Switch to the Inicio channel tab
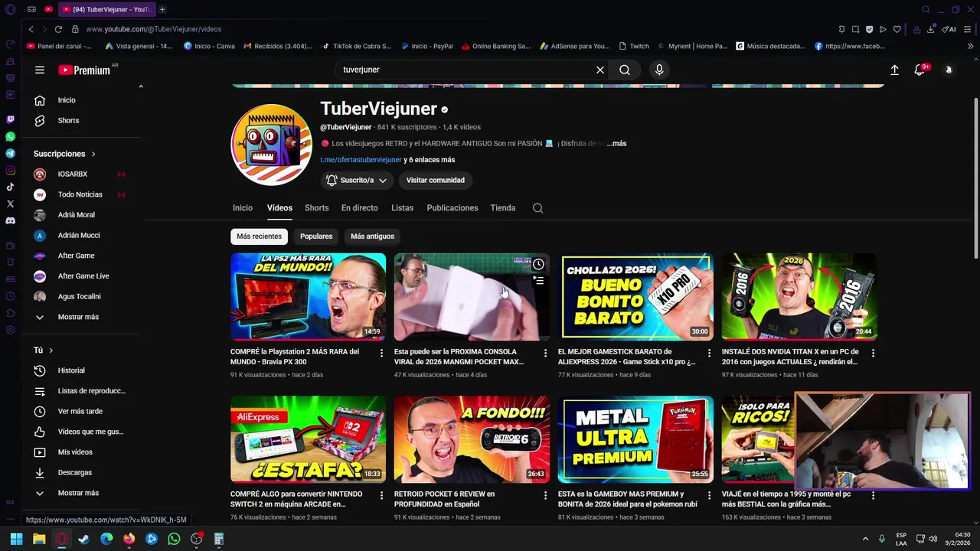 click(x=243, y=208)
